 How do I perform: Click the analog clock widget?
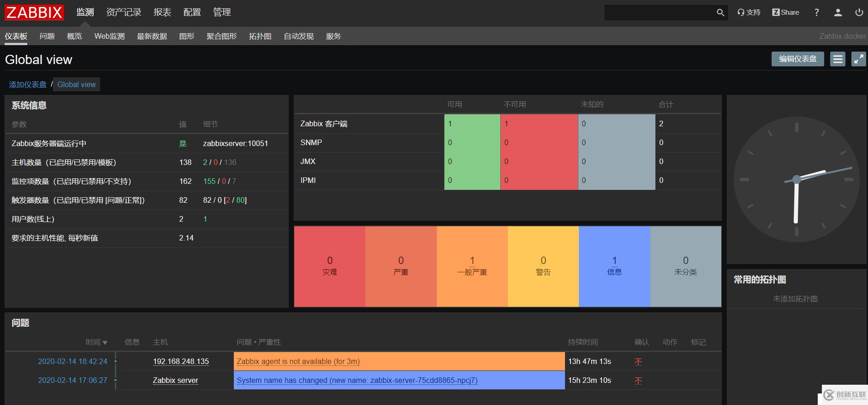pos(797,179)
